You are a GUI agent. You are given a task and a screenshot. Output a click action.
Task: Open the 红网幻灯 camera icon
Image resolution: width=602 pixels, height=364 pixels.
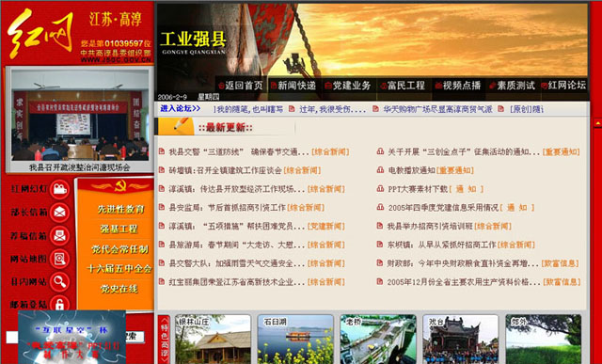[59, 189]
